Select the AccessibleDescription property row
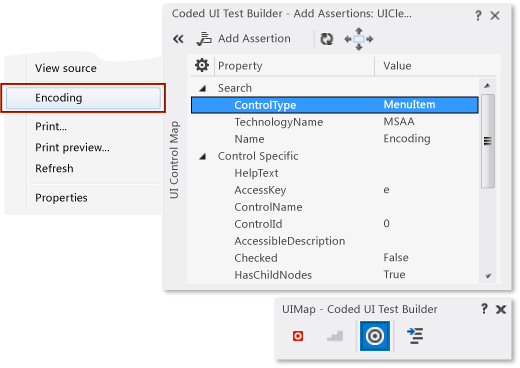 [x=335, y=241]
